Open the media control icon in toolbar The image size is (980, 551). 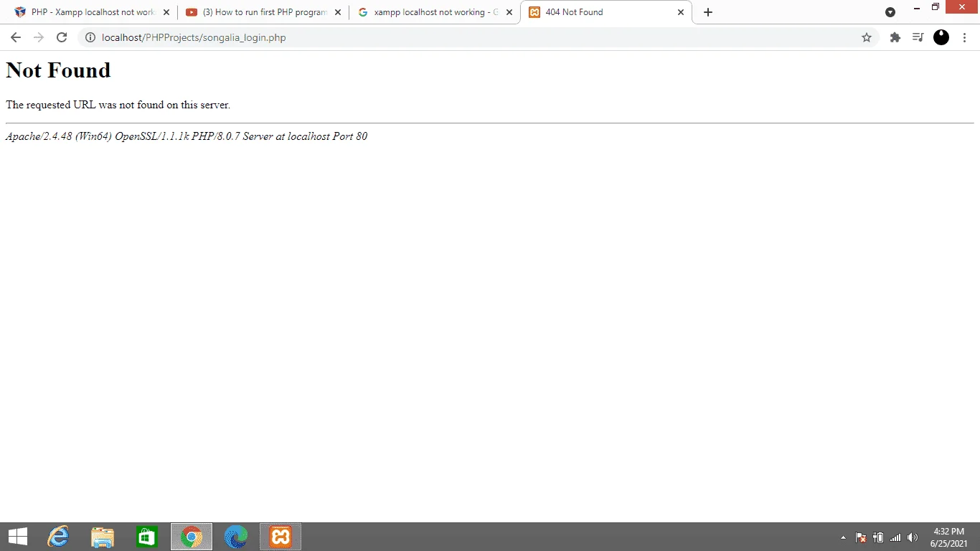click(918, 37)
